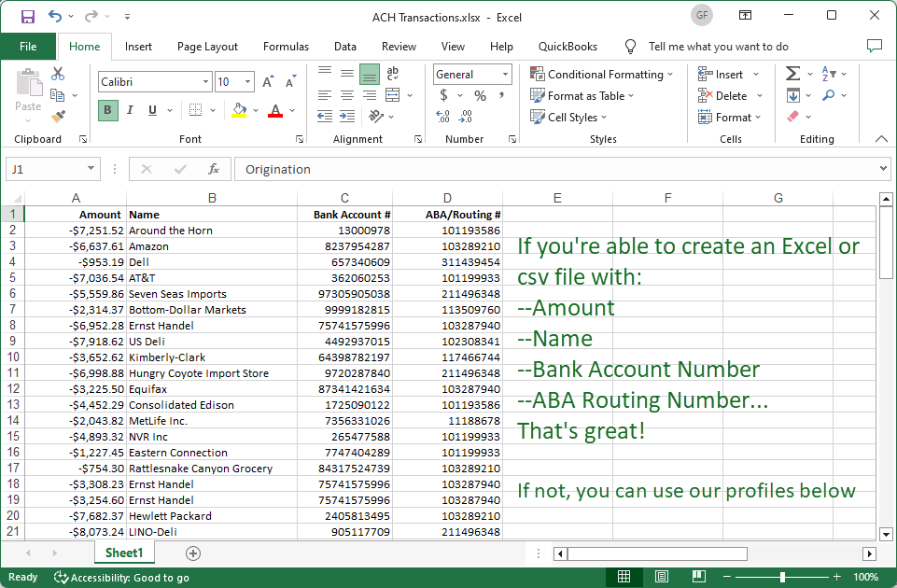Cut selection with scissors icon
897x588 pixels.
pyautogui.click(x=58, y=73)
